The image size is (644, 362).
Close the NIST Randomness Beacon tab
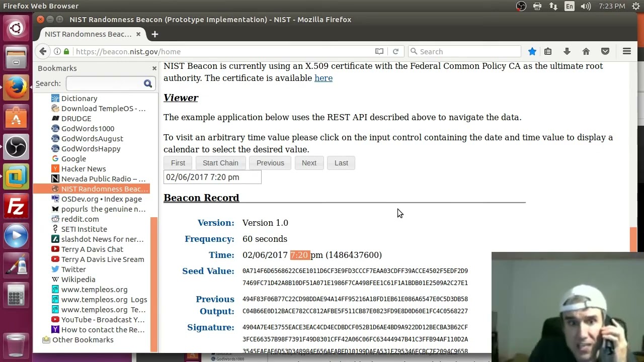click(138, 34)
